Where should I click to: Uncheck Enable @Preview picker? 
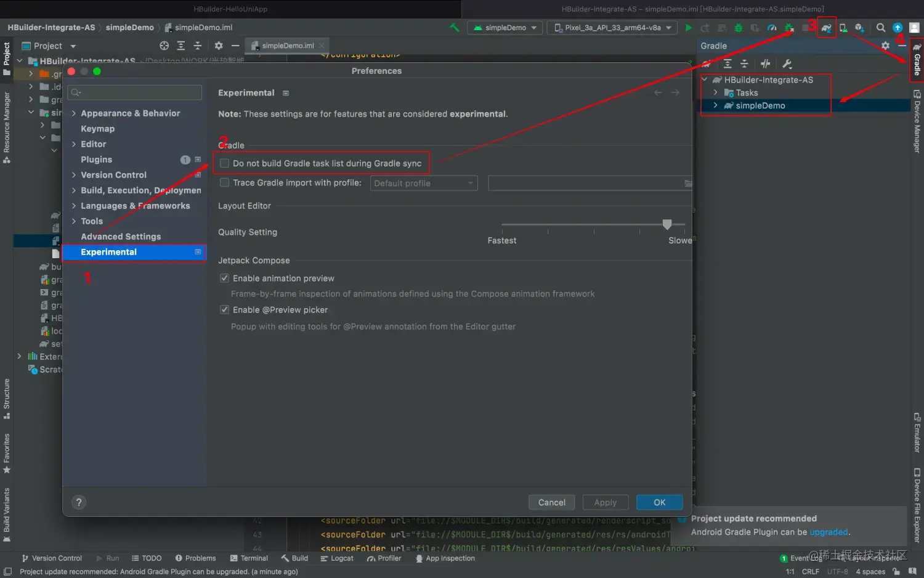pyautogui.click(x=225, y=309)
